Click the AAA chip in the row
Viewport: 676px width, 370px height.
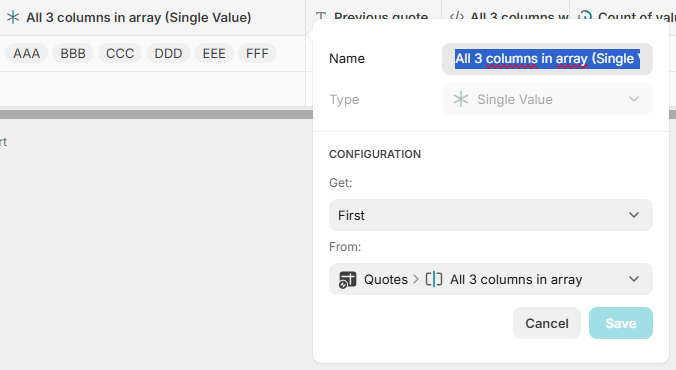tap(26, 53)
